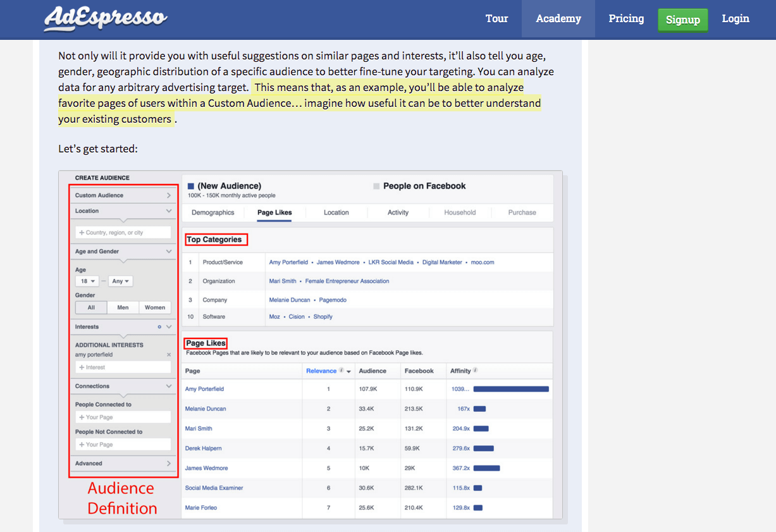Click the Country, region, or city field

point(123,233)
